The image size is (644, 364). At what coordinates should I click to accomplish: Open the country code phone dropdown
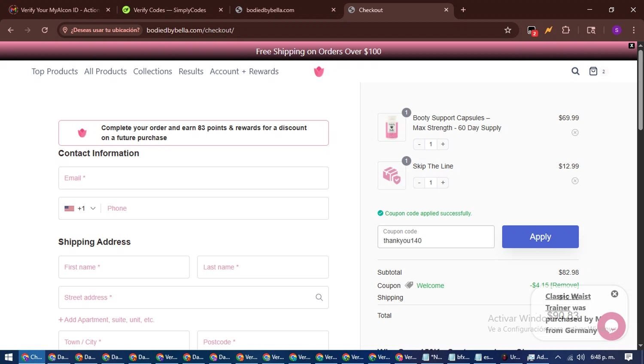click(80, 208)
